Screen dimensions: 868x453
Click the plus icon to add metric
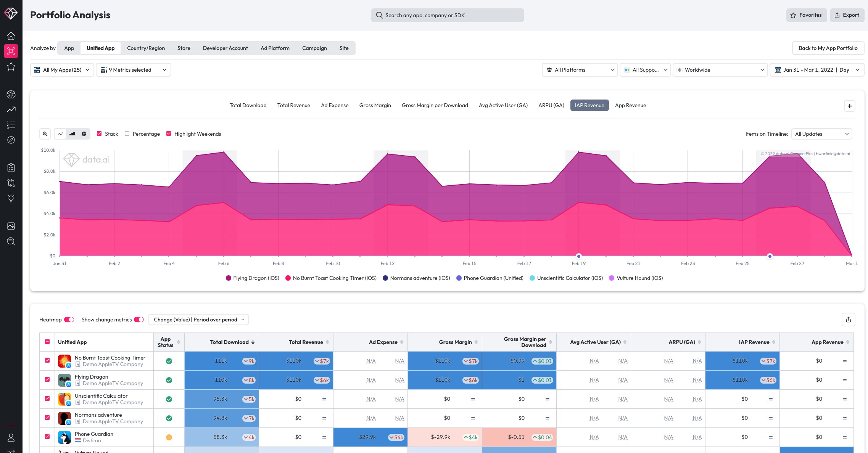tap(849, 106)
